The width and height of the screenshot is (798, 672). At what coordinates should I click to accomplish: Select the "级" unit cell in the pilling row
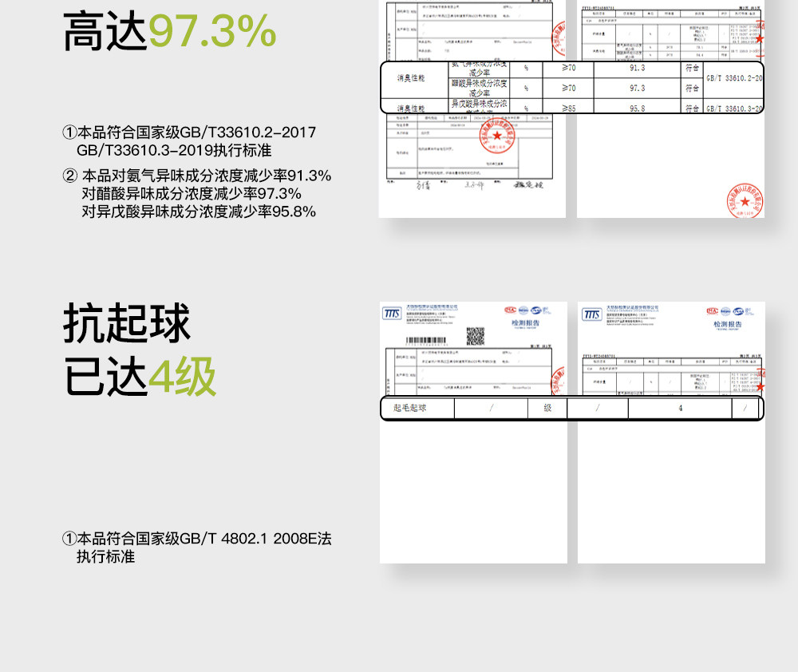click(547, 409)
